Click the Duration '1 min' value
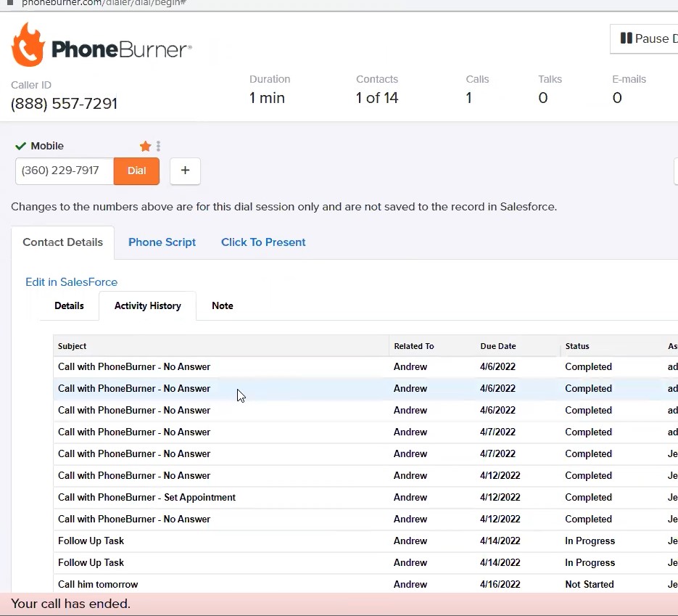Screen dimensions: 678x616 tap(267, 98)
